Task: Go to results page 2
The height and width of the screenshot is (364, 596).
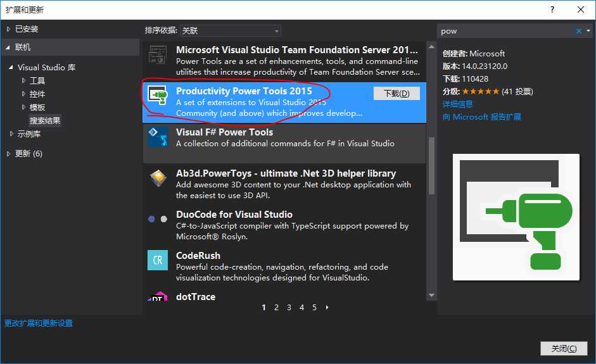Action: pos(276,308)
